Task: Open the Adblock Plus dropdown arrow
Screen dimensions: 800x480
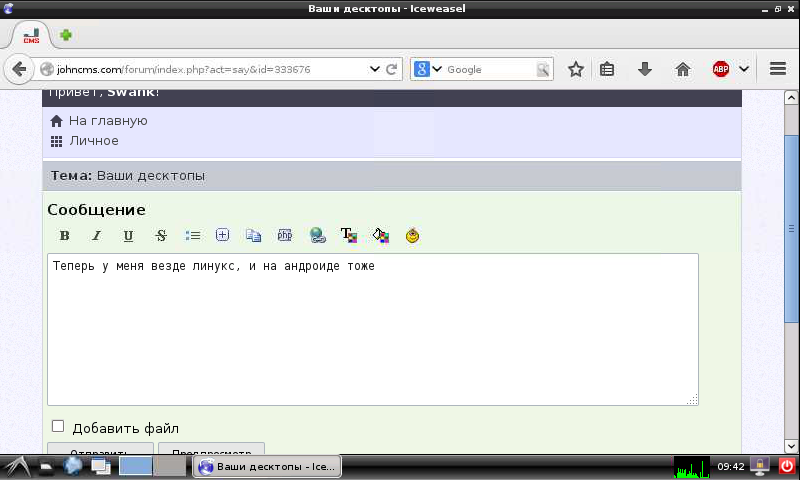Action: click(744, 69)
